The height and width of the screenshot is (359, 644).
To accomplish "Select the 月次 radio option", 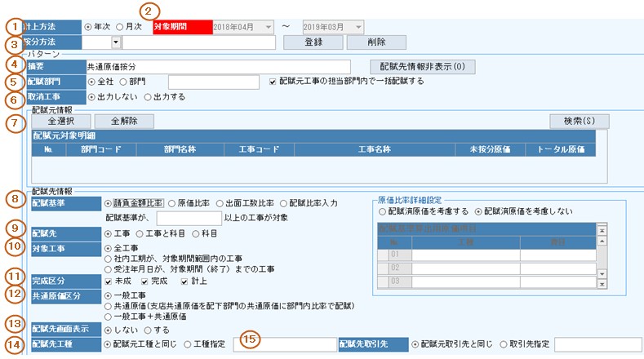I will 120,26.
